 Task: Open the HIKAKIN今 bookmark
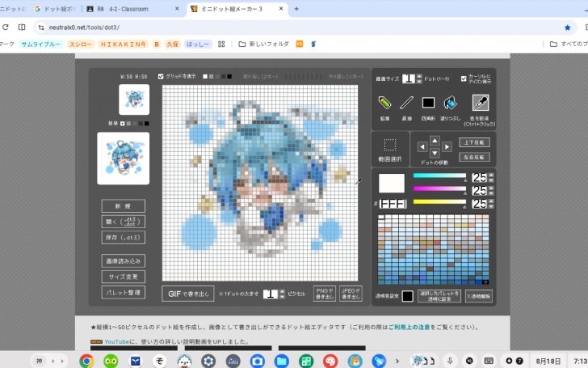click(x=123, y=44)
